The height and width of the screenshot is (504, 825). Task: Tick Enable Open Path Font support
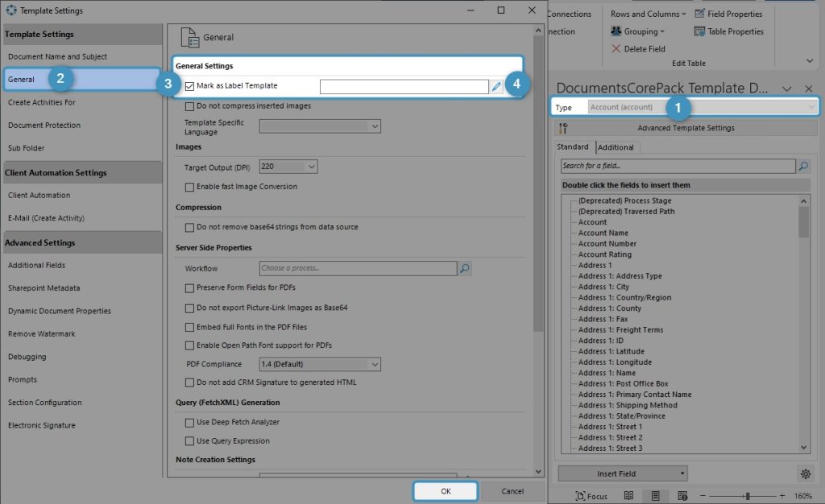click(x=189, y=346)
